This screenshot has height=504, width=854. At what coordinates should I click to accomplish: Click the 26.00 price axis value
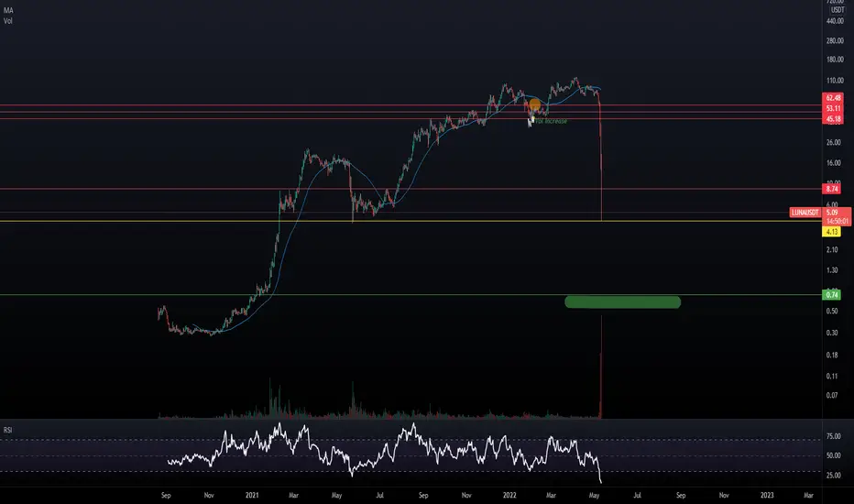[833, 143]
